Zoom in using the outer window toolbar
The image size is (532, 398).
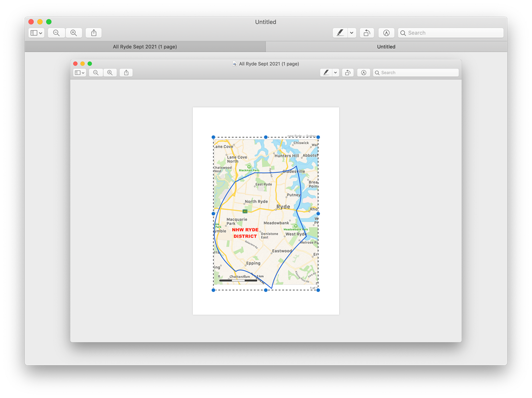(73, 33)
